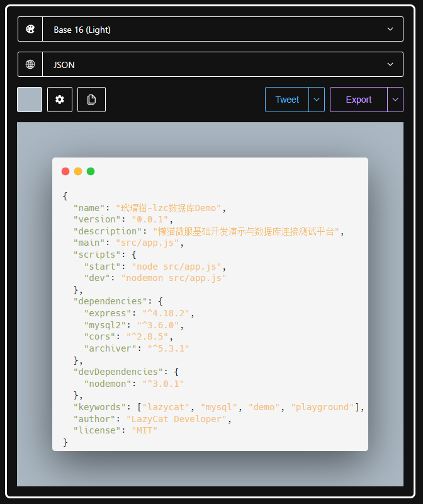Click the "cors" dependency key
The image size is (423, 504).
point(99,337)
